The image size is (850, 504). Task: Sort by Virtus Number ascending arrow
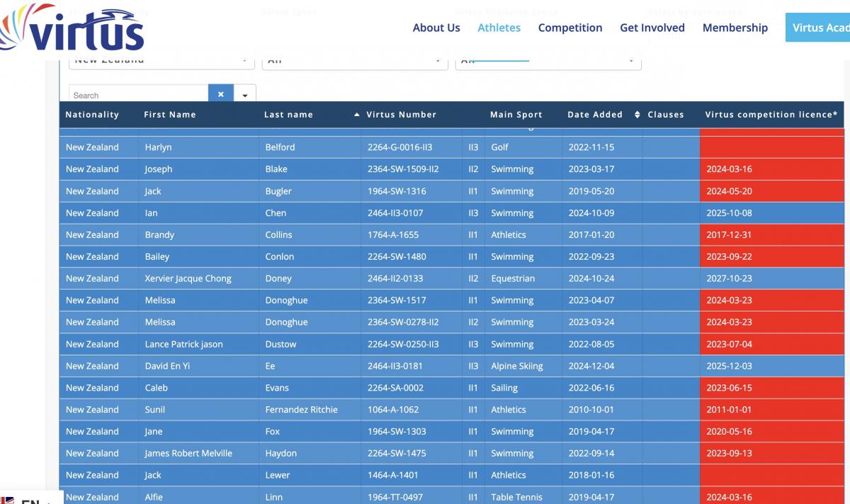pyautogui.click(x=357, y=115)
